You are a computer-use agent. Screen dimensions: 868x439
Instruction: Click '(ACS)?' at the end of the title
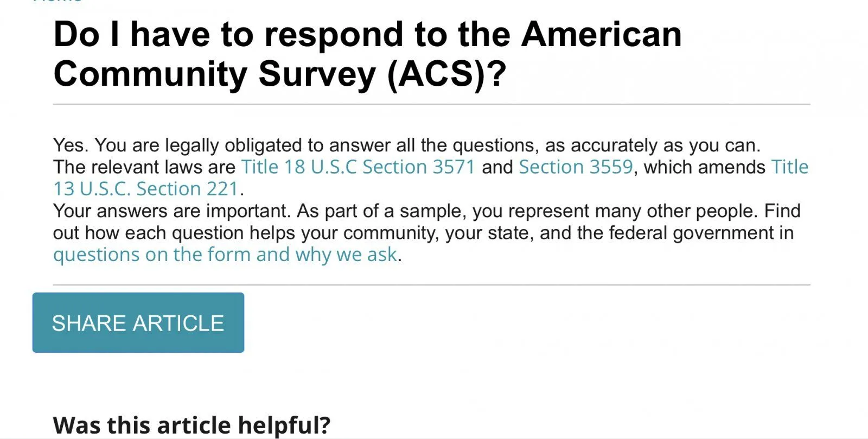tap(446, 74)
